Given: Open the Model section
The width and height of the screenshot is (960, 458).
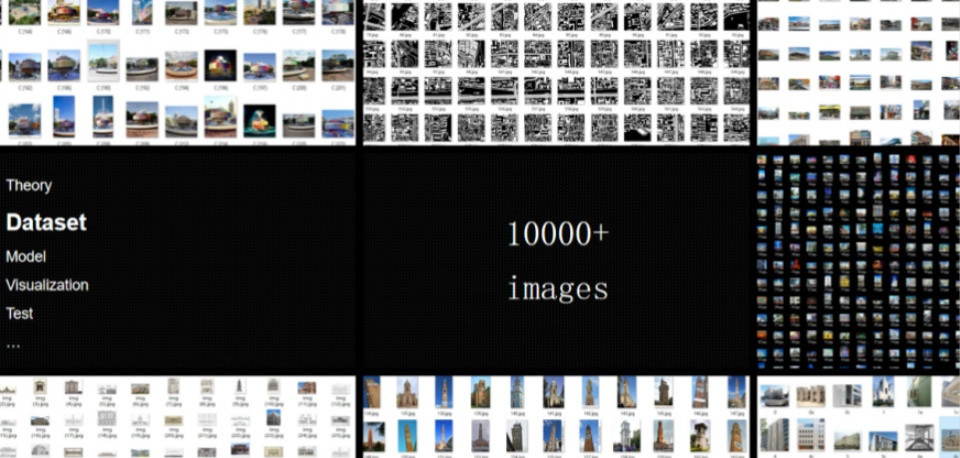Looking at the screenshot, I should (x=26, y=256).
